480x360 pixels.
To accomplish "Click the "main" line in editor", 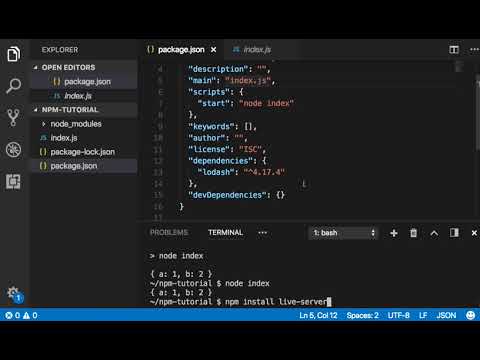I will (x=232, y=81).
